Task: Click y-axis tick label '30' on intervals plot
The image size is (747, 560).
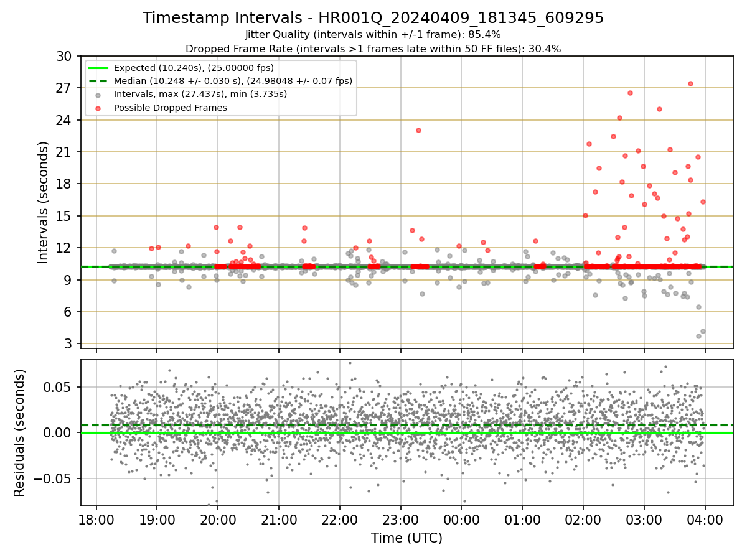Action: coord(65,56)
